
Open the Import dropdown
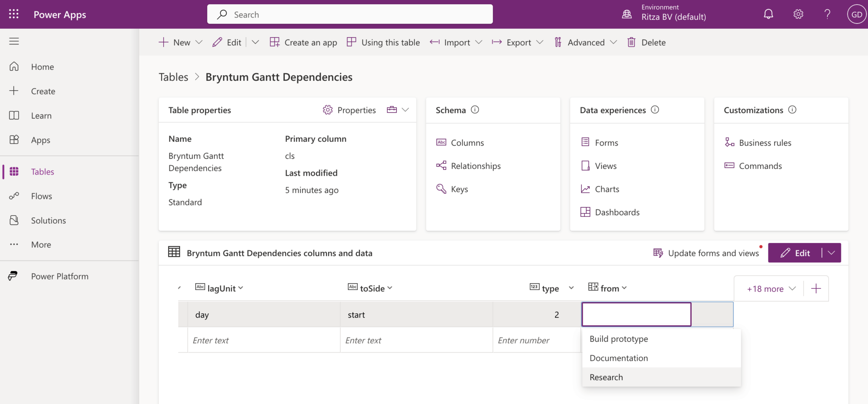[x=456, y=42]
